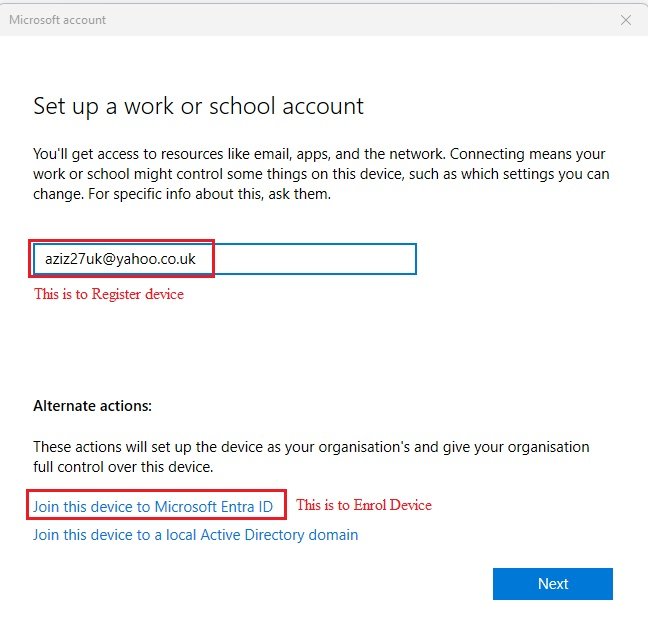Click the 'Set up a work or school account' heading

tap(198, 106)
